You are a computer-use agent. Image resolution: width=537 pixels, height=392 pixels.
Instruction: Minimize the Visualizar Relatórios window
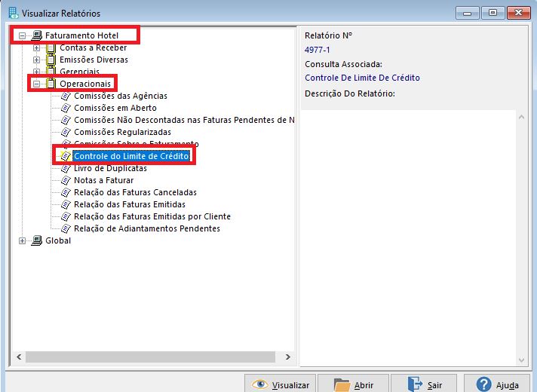(x=467, y=13)
